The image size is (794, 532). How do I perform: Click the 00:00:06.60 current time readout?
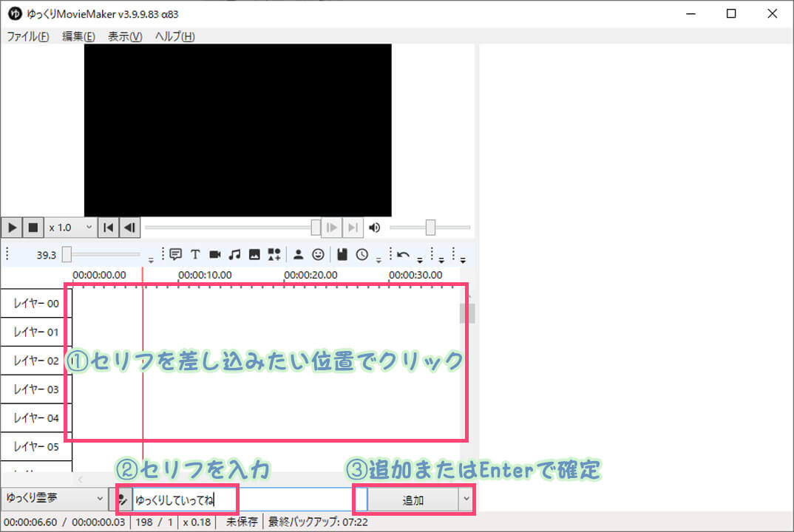(30, 522)
